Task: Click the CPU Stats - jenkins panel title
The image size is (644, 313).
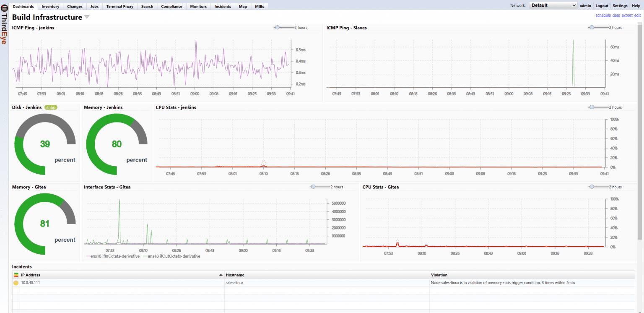Action: [176, 107]
